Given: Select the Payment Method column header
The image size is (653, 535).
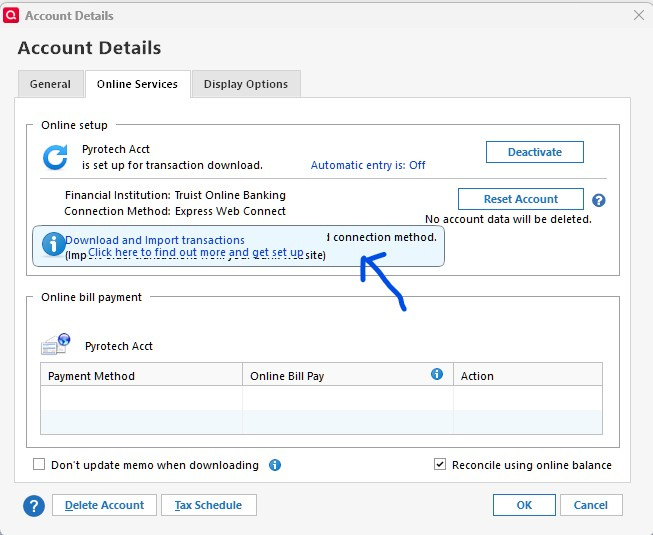Looking at the screenshot, I should pos(142,376).
